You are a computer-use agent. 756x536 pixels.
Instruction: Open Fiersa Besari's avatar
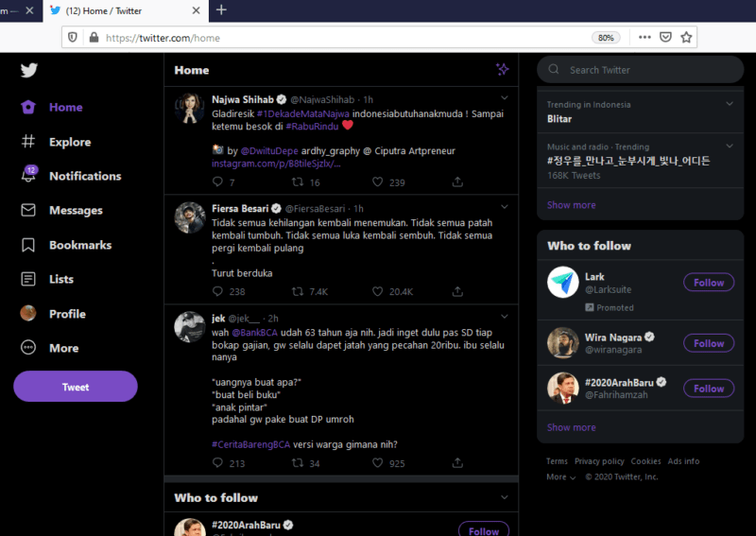190,217
